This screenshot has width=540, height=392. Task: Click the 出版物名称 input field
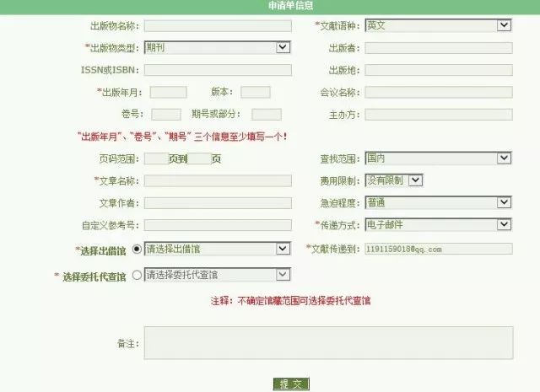pos(218,26)
